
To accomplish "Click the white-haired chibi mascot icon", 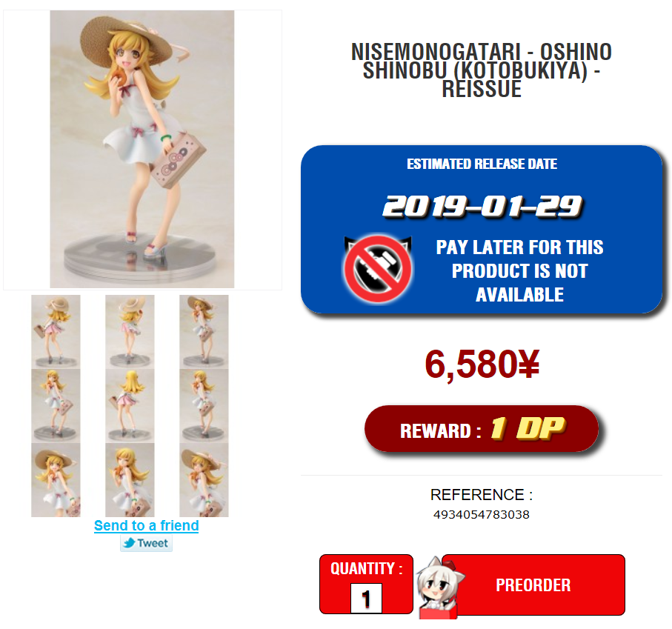I will coord(439,588).
